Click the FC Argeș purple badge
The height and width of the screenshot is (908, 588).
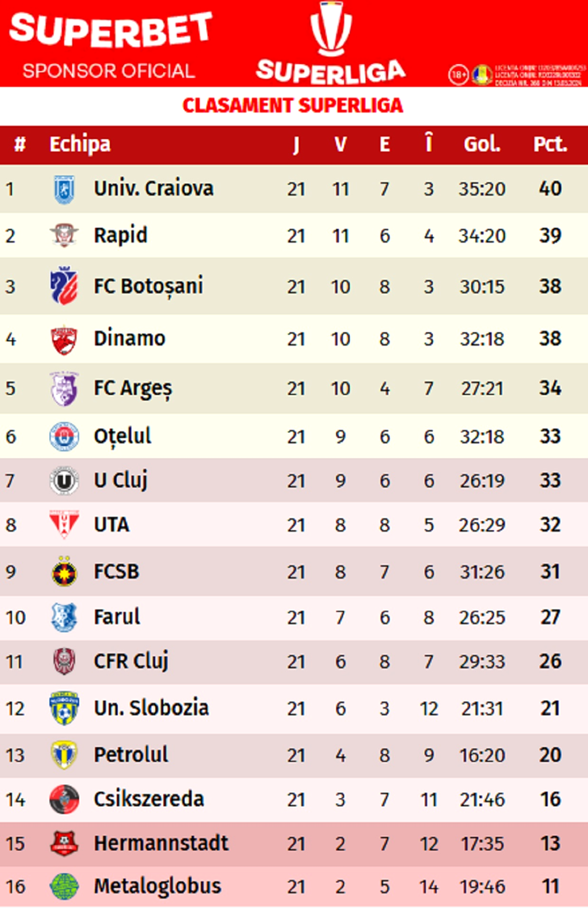[x=64, y=389]
